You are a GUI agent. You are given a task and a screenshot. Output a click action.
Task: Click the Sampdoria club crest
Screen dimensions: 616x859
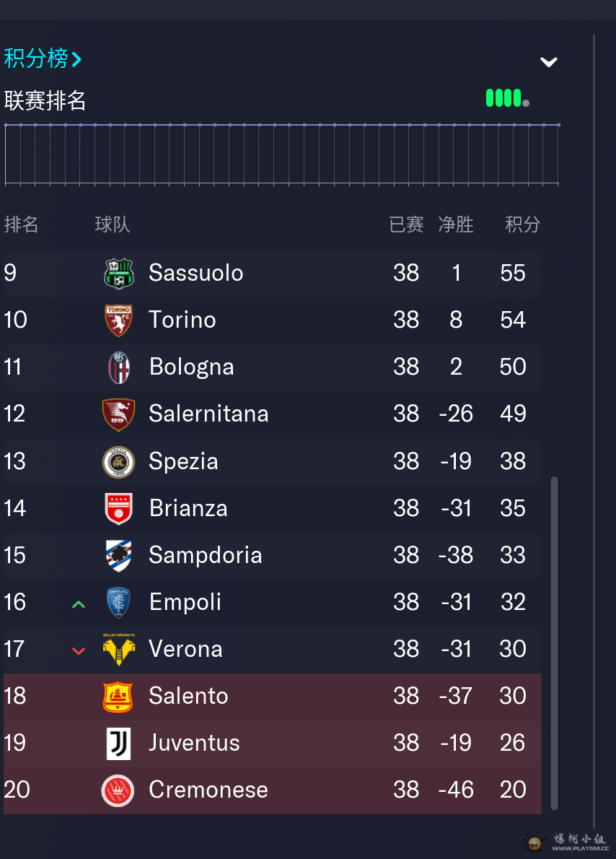click(x=119, y=556)
